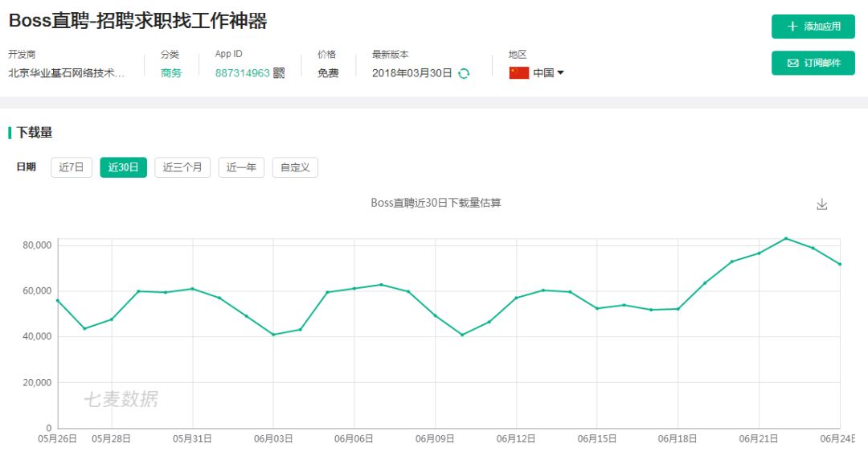Click the 06月09日 x-axis label
The width and height of the screenshot is (868, 461).
tap(435, 438)
